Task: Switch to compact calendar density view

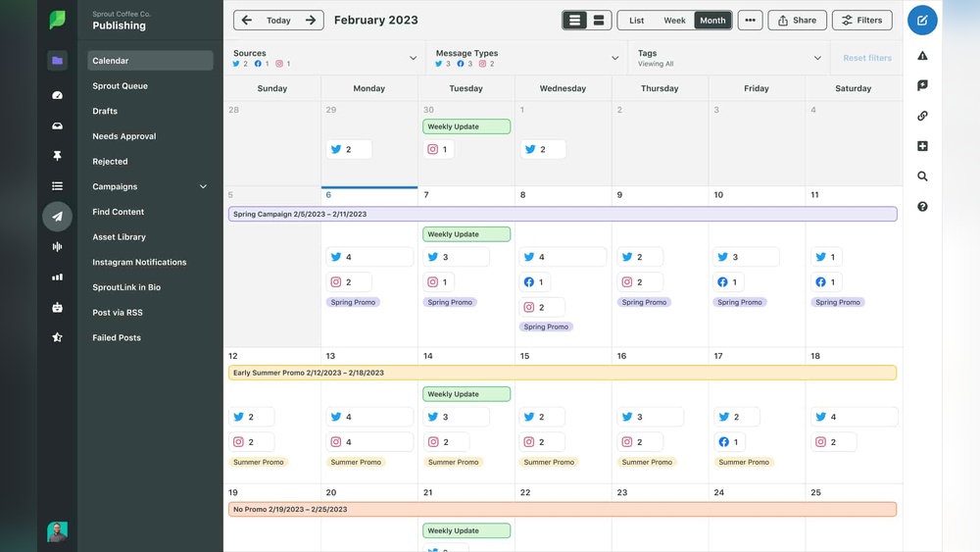Action: (575, 20)
